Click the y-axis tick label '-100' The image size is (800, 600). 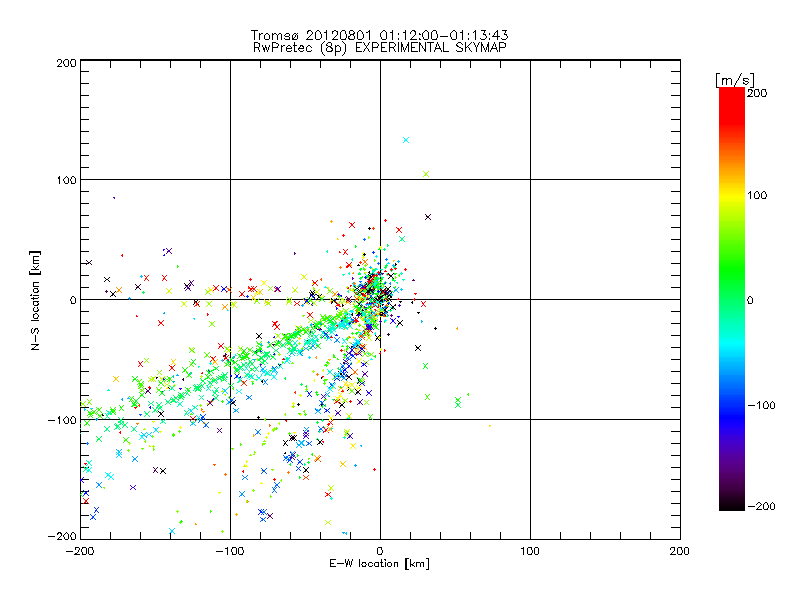[x=62, y=420]
